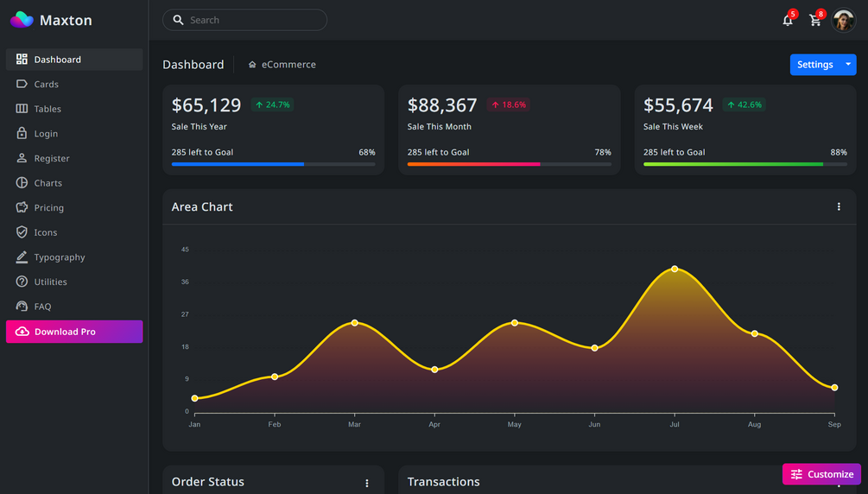This screenshot has height=494, width=868.
Task: Click the Login padlock icon
Action: coord(22,134)
